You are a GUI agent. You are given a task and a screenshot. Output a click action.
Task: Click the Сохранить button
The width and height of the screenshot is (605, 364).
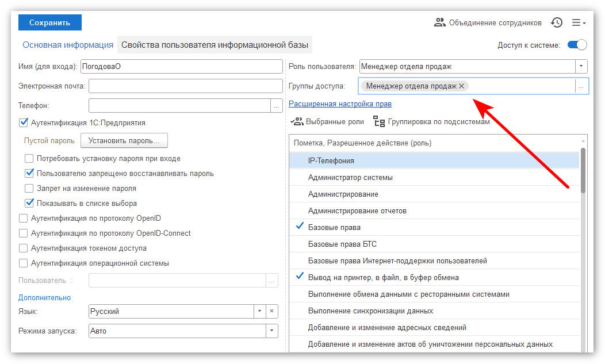[50, 22]
